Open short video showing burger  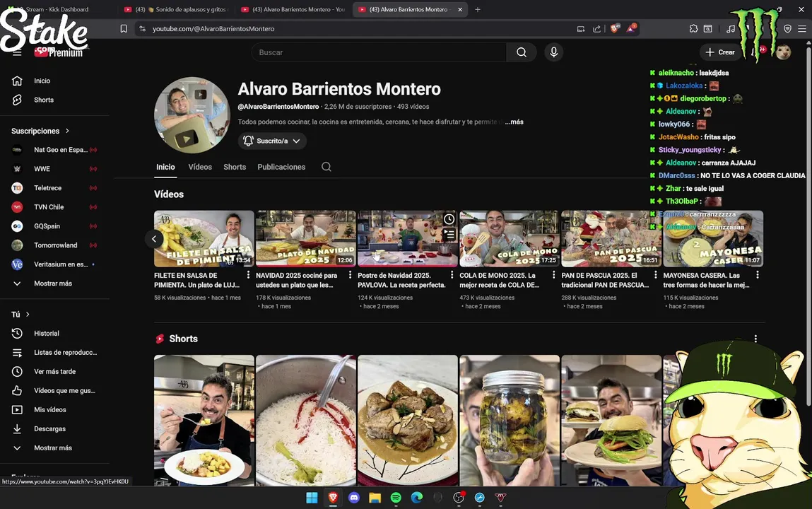tap(611, 421)
